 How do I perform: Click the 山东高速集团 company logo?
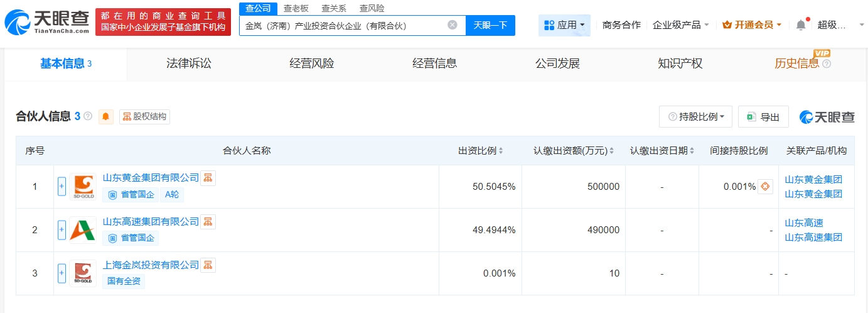click(x=83, y=230)
